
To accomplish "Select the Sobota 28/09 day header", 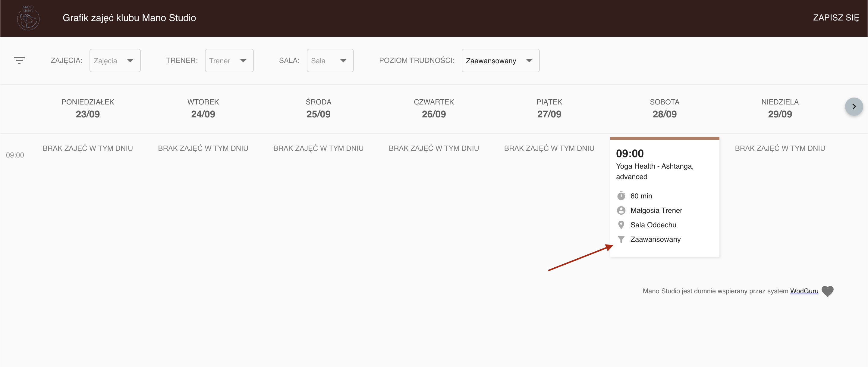I will point(665,108).
